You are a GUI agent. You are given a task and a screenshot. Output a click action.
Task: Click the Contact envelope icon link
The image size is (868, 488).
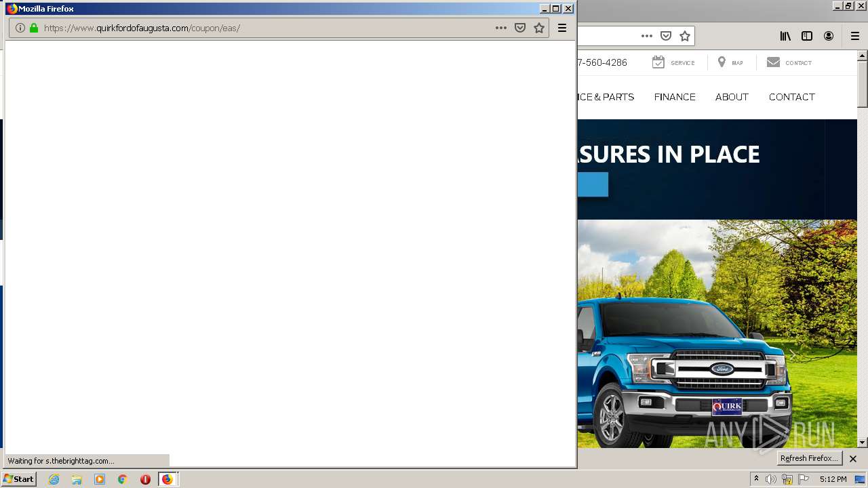tap(789, 62)
